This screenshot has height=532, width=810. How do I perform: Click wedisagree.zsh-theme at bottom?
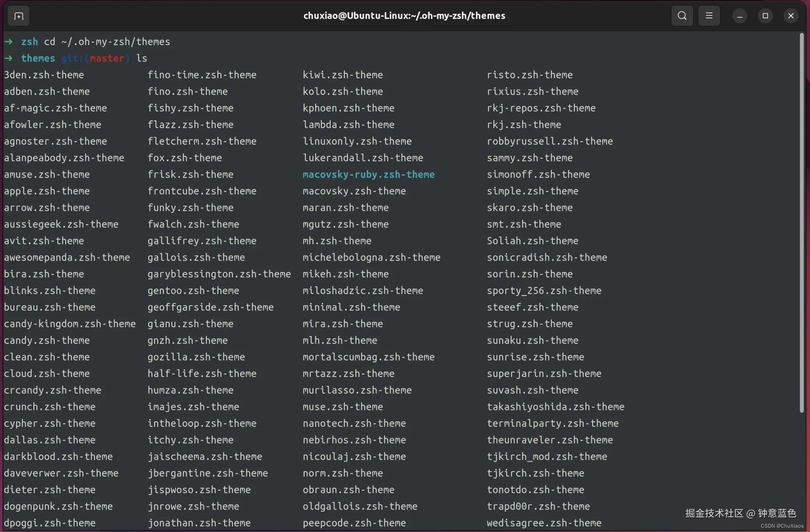coord(544,523)
